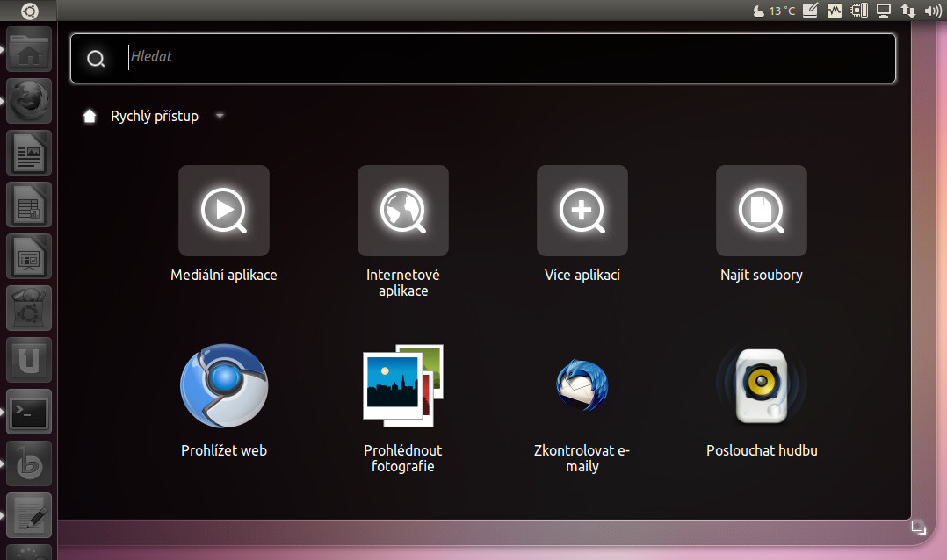The height and width of the screenshot is (560, 947).
Task: Toggle dash fullscreen via bottom-right corner icon
Action: (918, 527)
